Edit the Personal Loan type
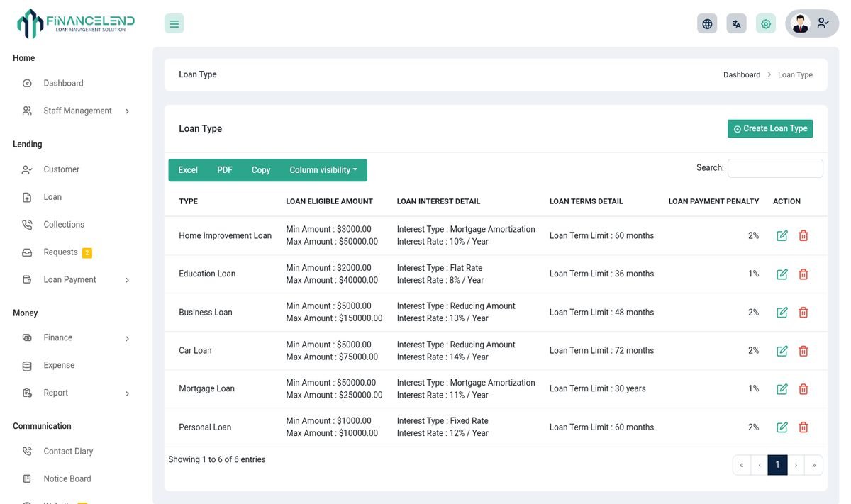The width and height of the screenshot is (851, 504). tap(782, 427)
